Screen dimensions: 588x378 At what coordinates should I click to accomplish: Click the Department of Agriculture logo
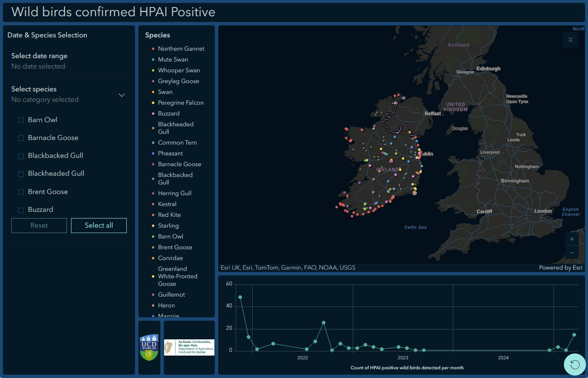pos(189,347)
